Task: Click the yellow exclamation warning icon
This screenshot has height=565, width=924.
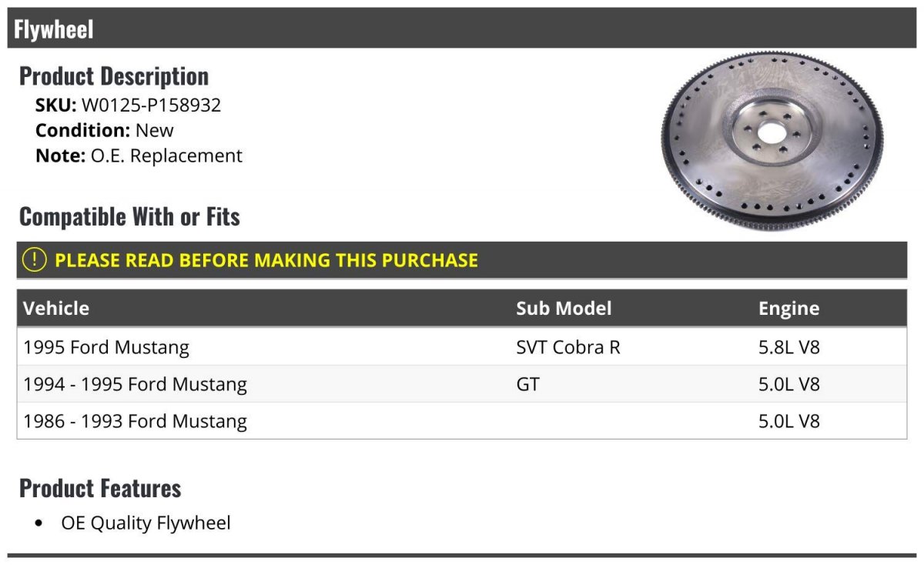Action: point(35,260)
